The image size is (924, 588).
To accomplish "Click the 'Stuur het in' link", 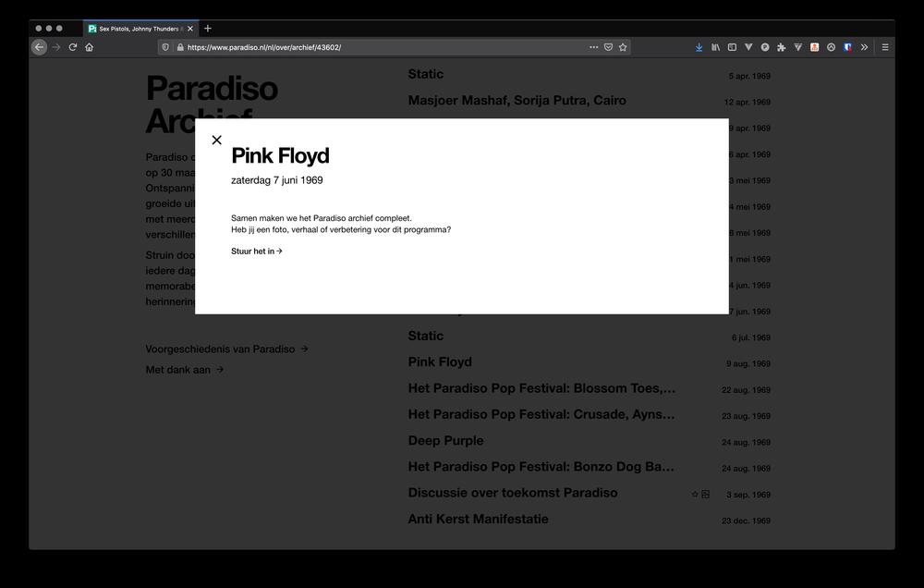I will click(256, 251).
